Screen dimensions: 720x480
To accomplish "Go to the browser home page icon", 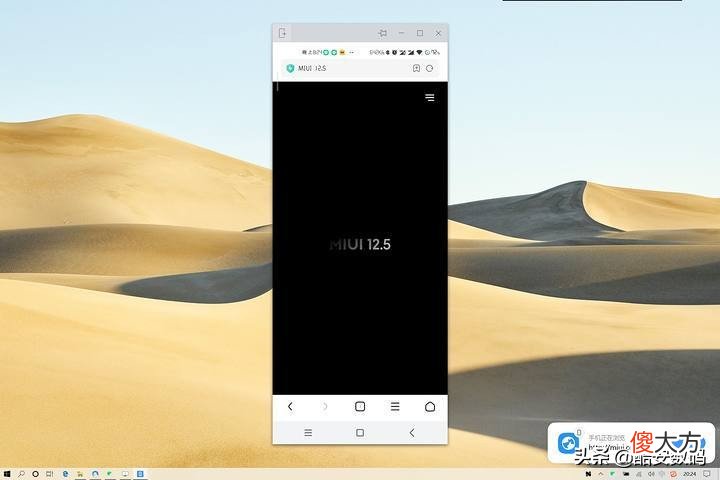I will coord(430,407).
